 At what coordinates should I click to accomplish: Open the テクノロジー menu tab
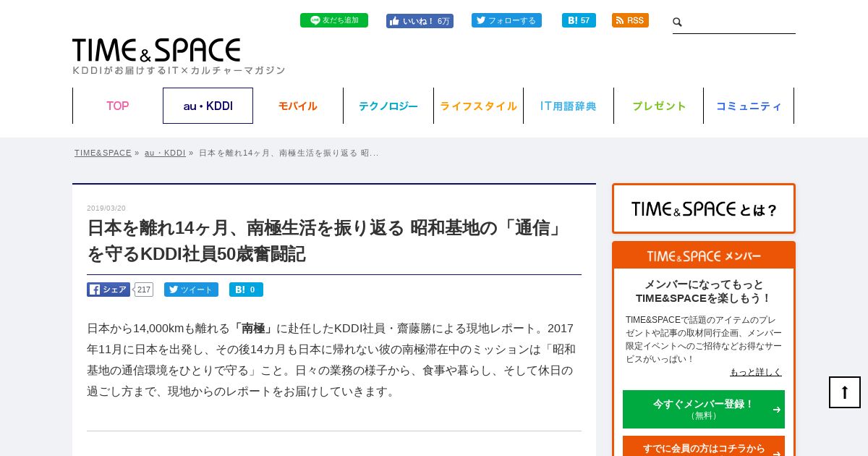(388, 106)
